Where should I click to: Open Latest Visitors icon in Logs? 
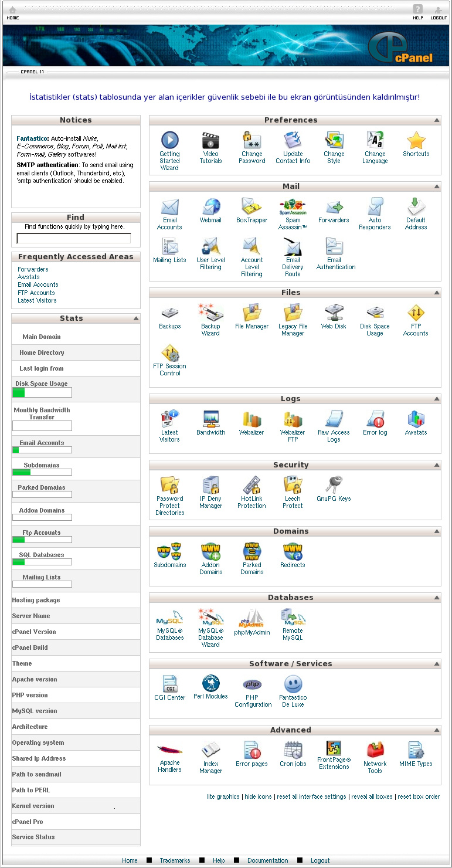pyautogui.click(x=170, y=419)
